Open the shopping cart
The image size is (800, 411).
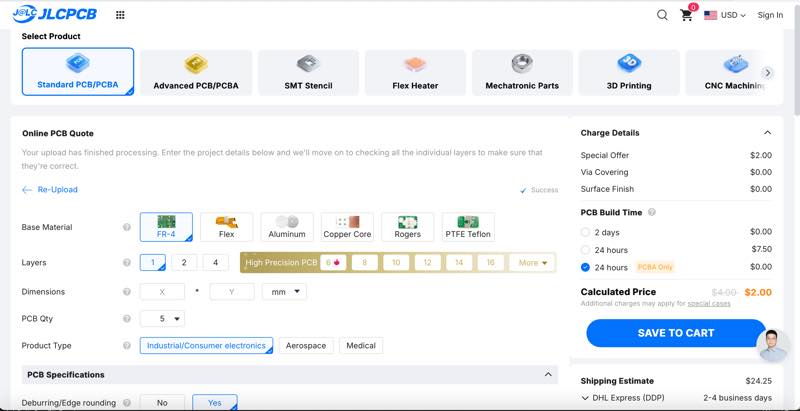tap(686, 15)
